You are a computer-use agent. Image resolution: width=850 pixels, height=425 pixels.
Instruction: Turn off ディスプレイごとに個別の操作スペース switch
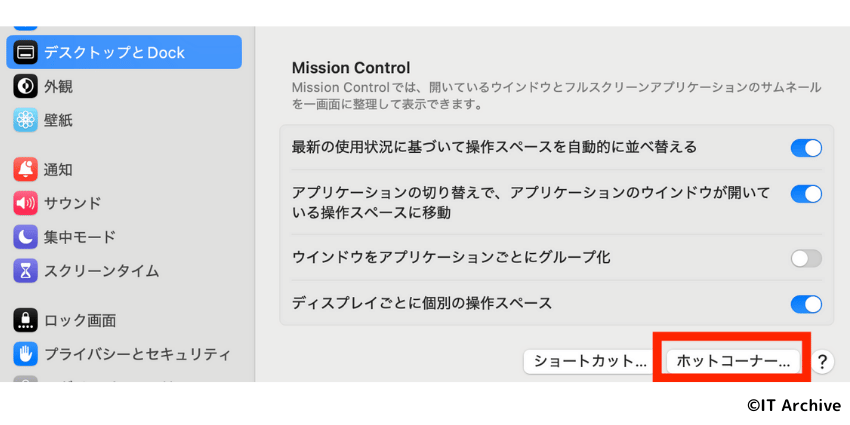(806, 304)
